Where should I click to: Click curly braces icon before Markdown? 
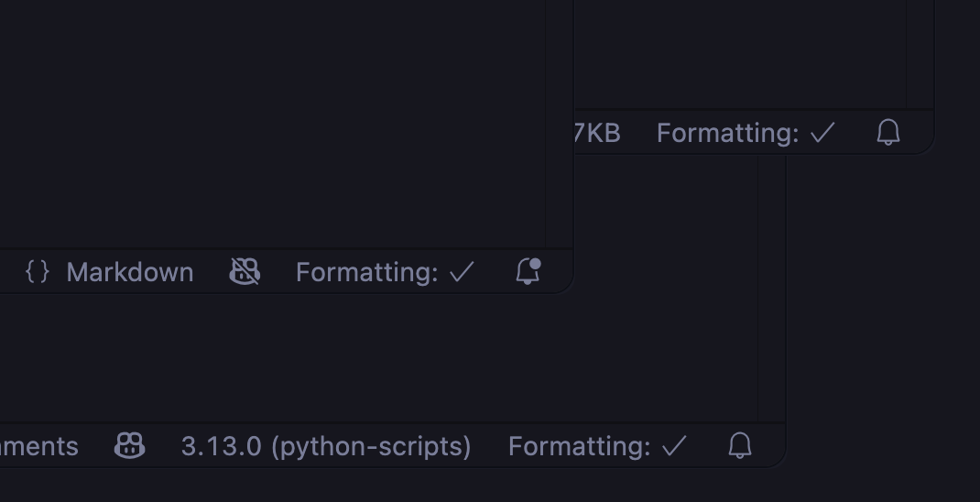(x=37, y=272)
